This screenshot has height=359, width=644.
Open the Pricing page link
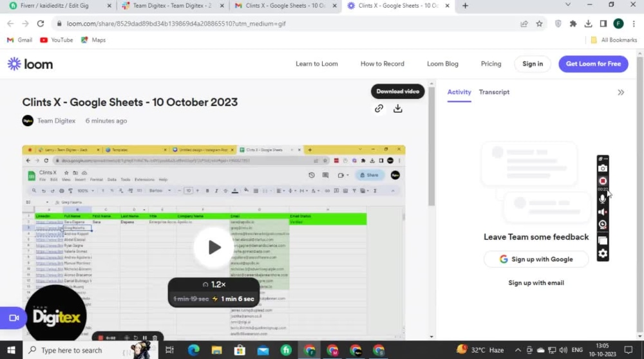(491, 64)
